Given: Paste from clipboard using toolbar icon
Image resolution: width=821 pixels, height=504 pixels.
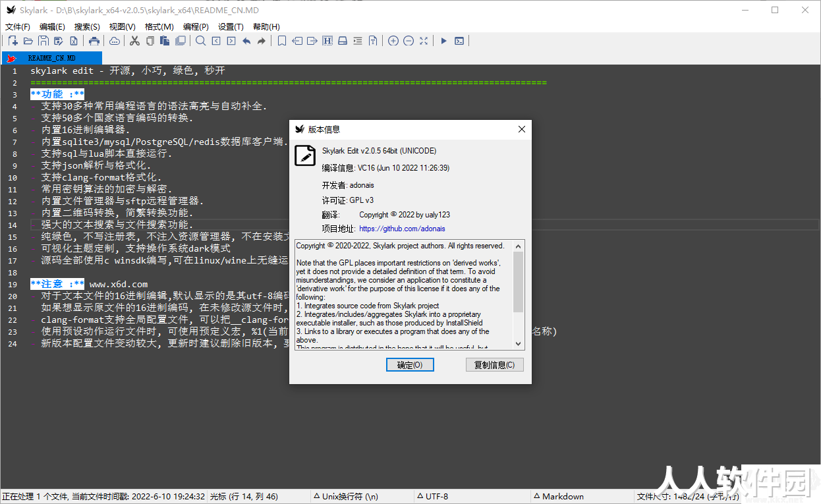Looking at the screenshot, I should click(x=165, y=41).
